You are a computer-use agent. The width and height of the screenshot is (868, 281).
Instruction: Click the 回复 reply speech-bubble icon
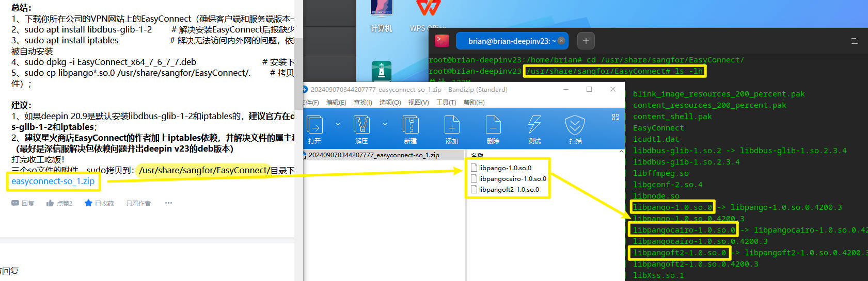(15, 203)
